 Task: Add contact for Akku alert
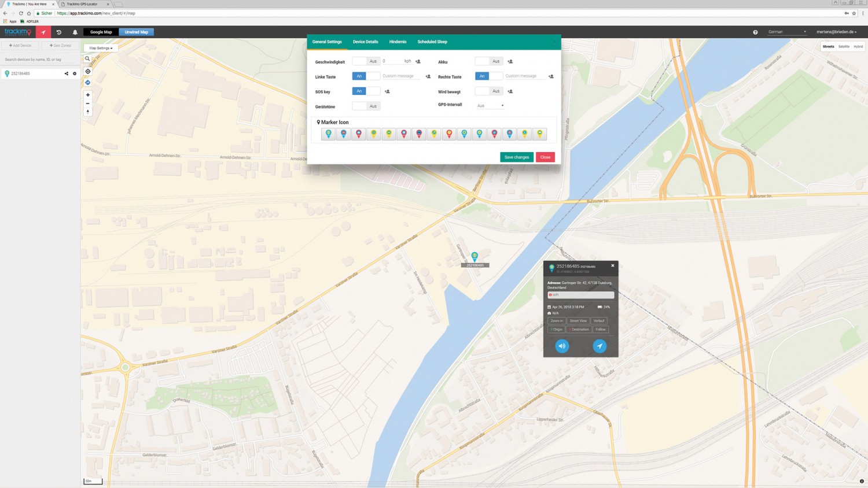pyautogui.click(x=510, y=61)
